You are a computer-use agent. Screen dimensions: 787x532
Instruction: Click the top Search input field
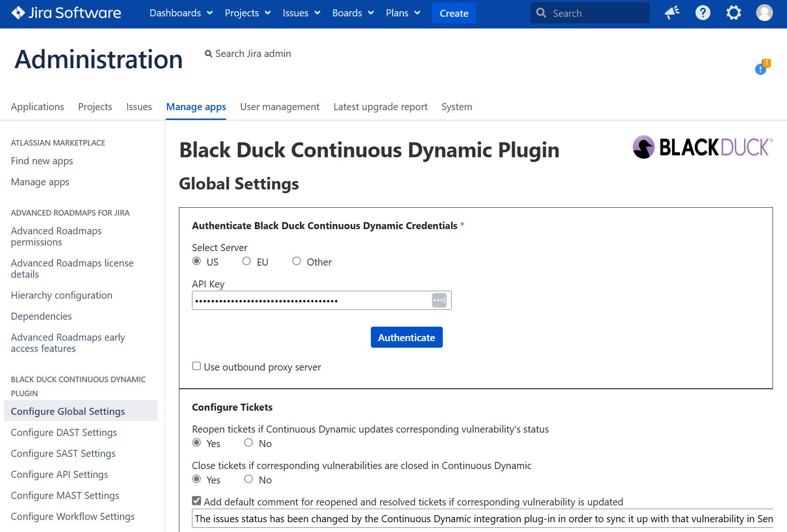point(590,13)
